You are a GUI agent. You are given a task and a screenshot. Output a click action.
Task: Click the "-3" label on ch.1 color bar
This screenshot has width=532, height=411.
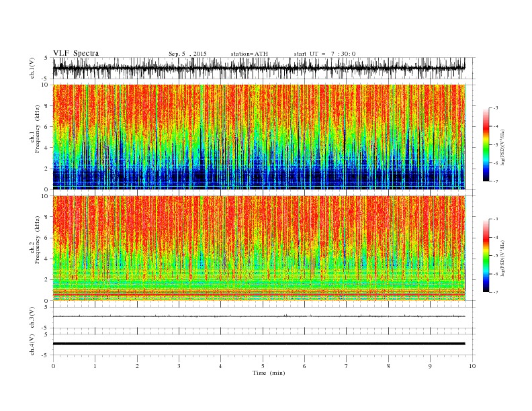coord(495,108)
